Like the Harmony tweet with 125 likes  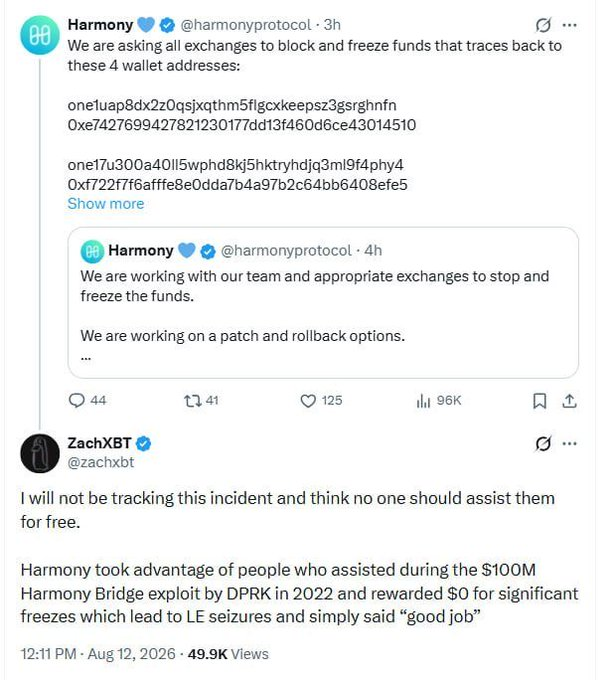tap(321, 400)
